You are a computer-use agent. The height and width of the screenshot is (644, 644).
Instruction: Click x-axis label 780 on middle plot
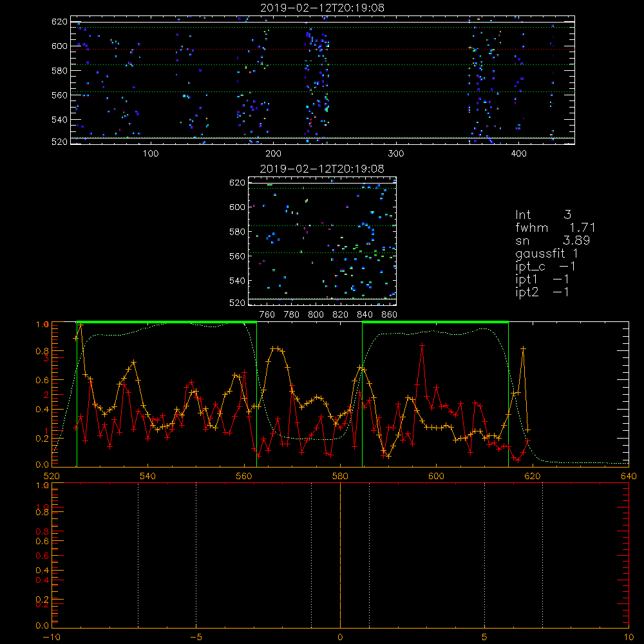click(292, 315)
